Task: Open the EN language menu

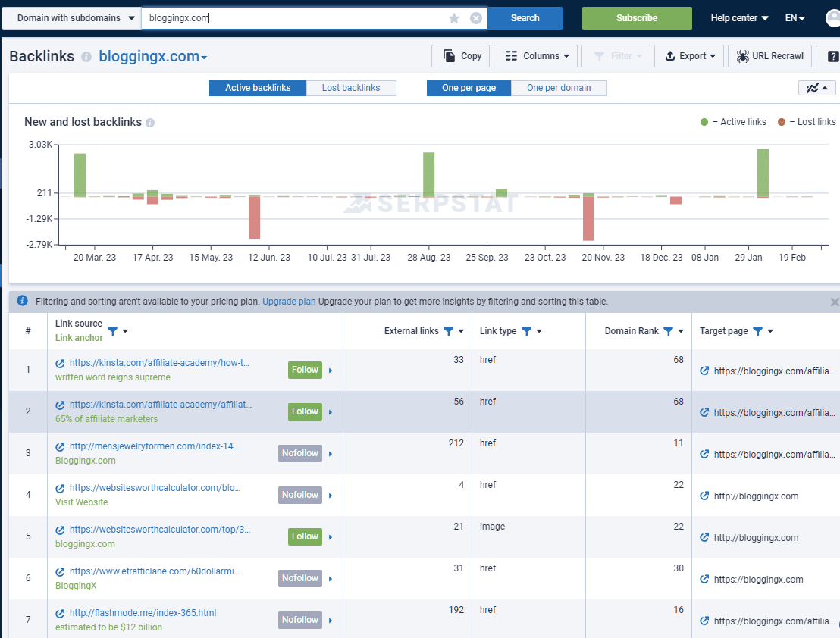Action: click(795, 18)
